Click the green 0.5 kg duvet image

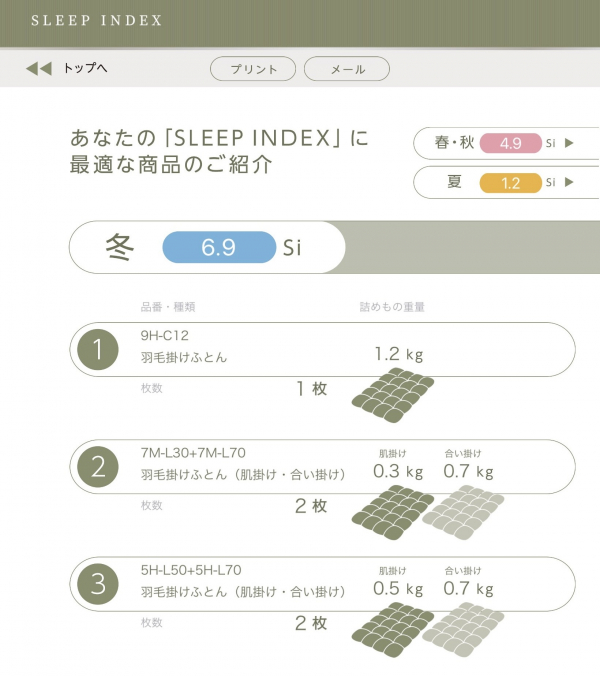click(392, 625)
